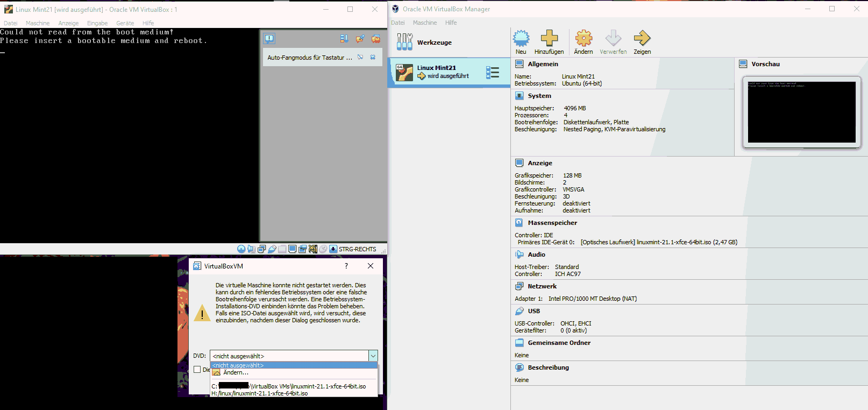Click the notification ordering icon
This screenshot has height=410, width=868.
tap(344, 39)
